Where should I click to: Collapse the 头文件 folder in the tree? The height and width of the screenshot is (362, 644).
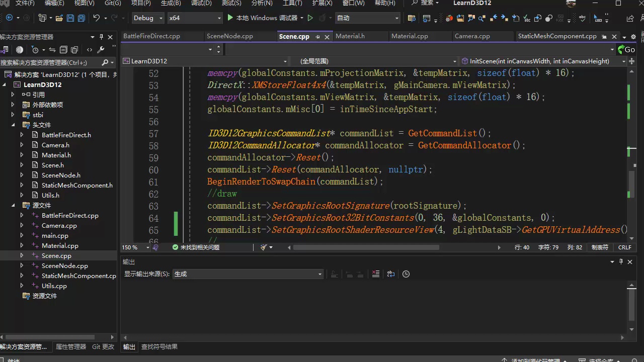(13, 125)
